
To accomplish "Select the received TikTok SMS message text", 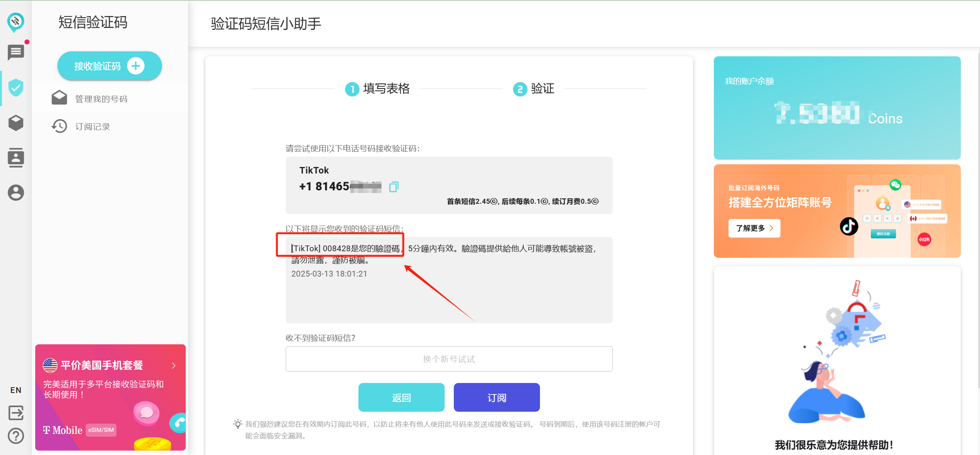I will (443, 254).
